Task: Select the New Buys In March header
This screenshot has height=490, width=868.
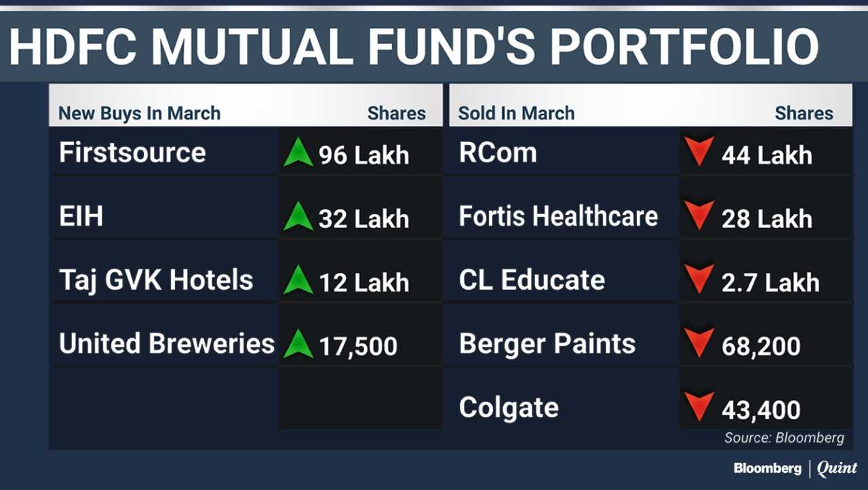Action: 139,113
